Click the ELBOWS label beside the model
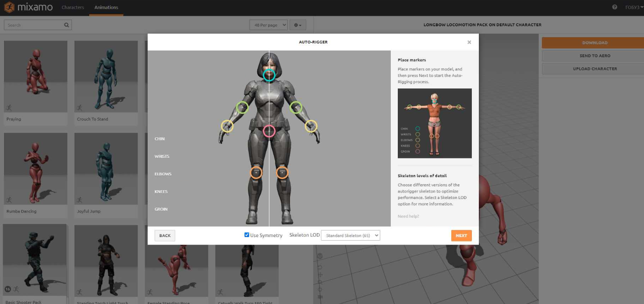The height and width of the screenshot is (304, 644). (x=163, y=174)
